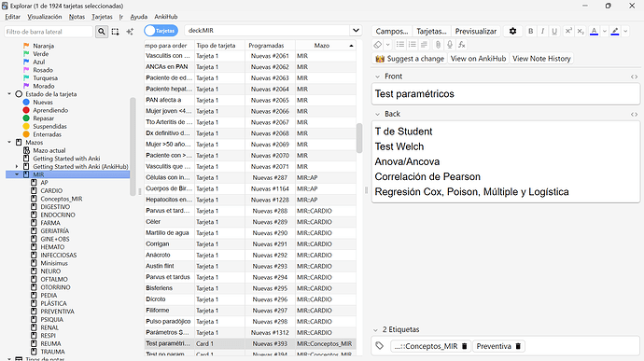Expand Getting Started with Anki (AnkiHub)
644x361 pixels.
point(17,166)
